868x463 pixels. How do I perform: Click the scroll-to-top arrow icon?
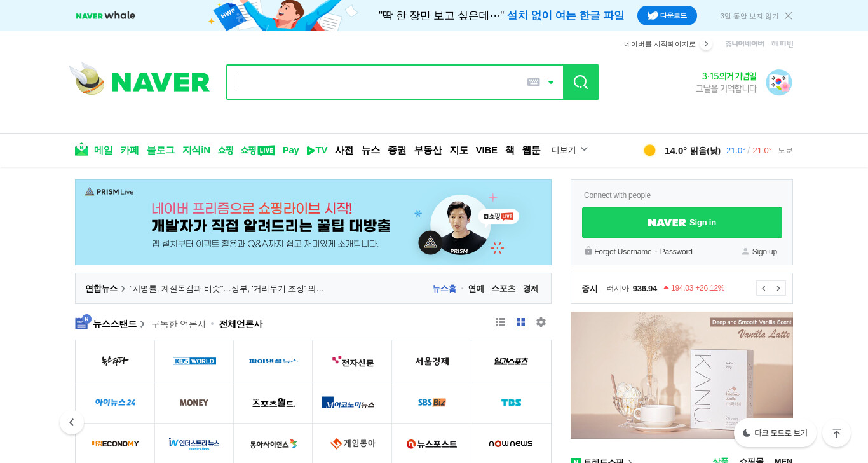coord(836,433)
